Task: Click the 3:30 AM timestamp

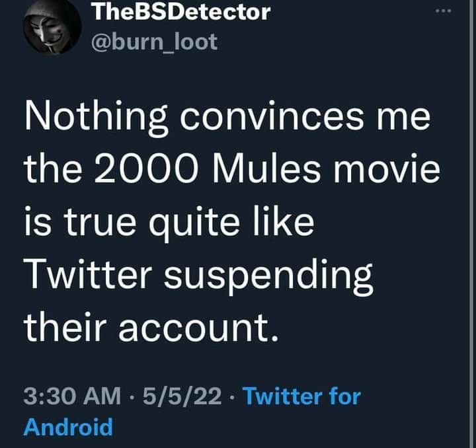Action: click(x=73, y=397)
